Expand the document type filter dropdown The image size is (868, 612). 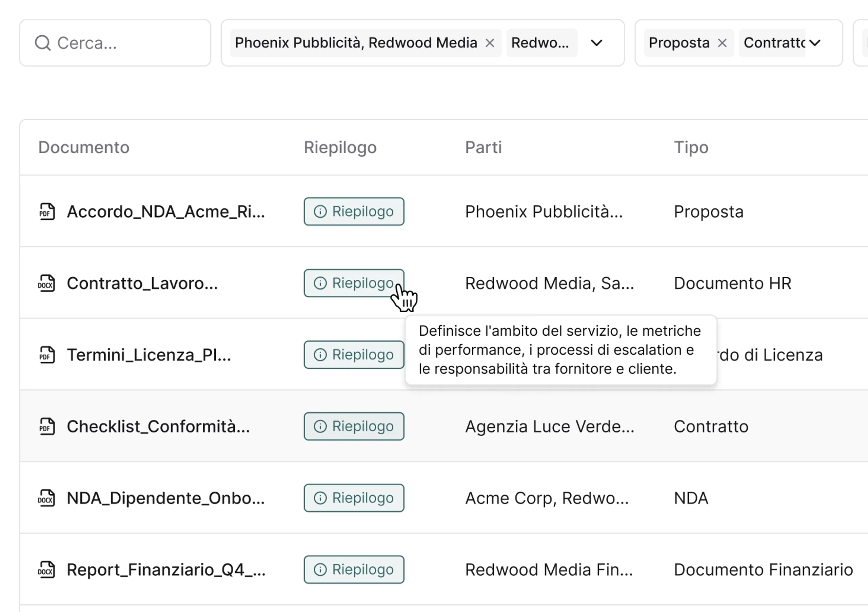click(x=815, y=43)
